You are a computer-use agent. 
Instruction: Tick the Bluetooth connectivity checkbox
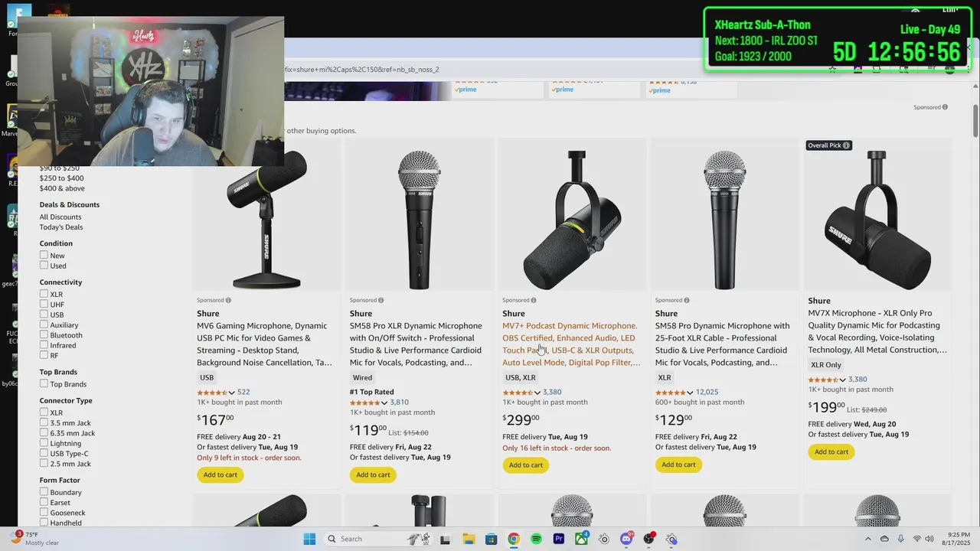[44, 334]
